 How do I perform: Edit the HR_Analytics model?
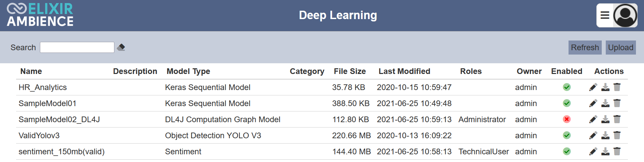(x=593, y=87)
